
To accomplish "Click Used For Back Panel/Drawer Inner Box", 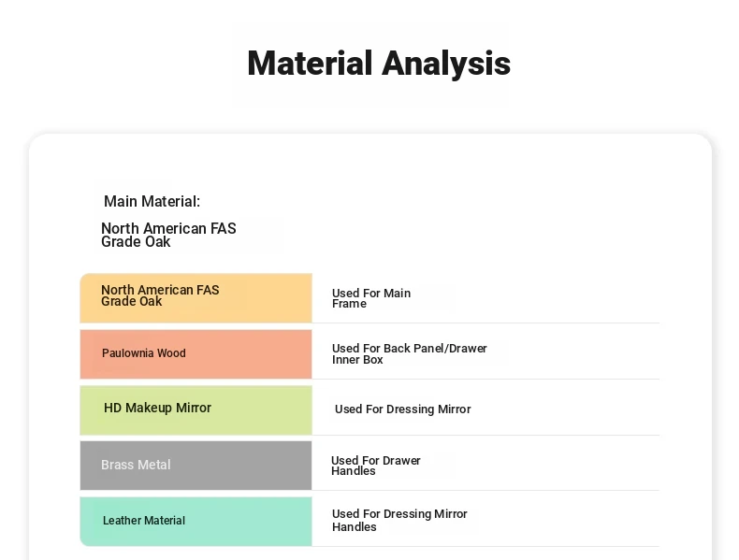I will tap(409, 353).
